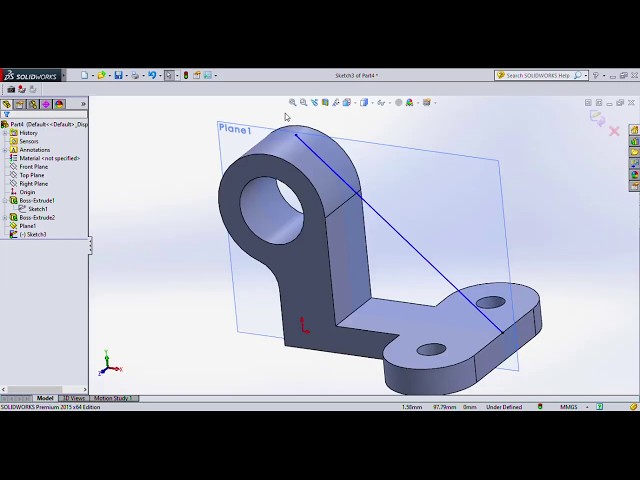This screenshot has width=640, height=480.
Task: Select Front Plane in tree
Action: [29, 167]
